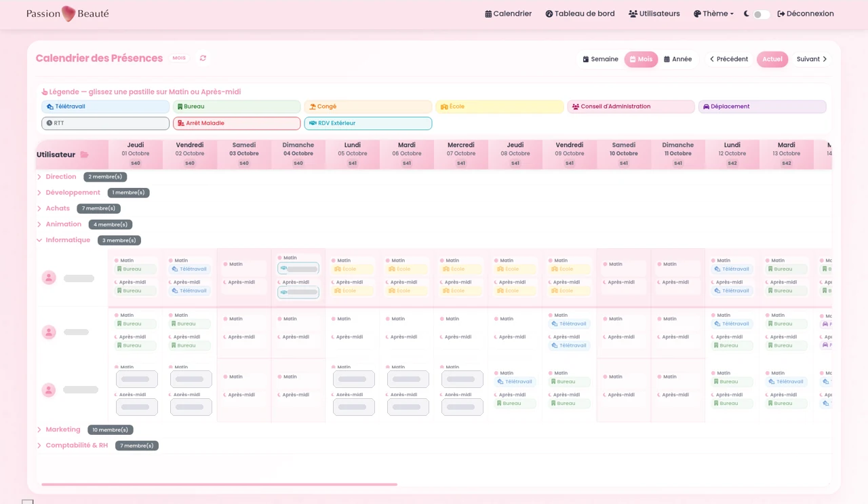Click first user's Matin Bureau on 01 Octobre

(136, 269)
